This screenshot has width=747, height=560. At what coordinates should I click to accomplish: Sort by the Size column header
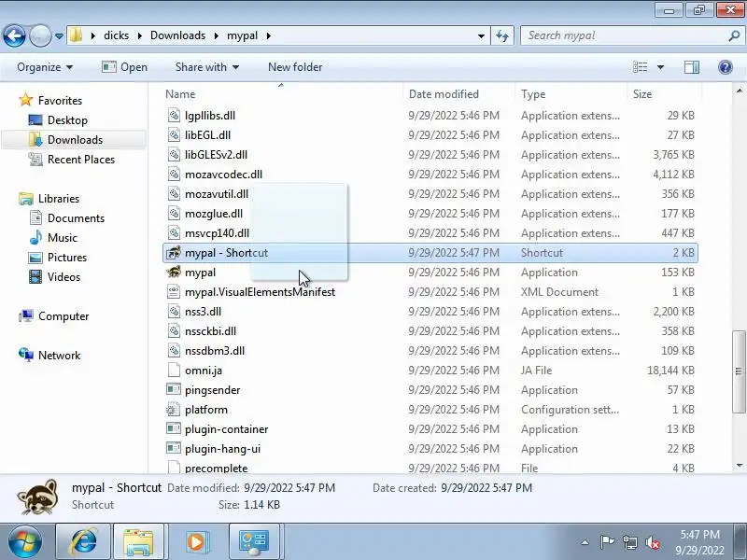(641, 94)
